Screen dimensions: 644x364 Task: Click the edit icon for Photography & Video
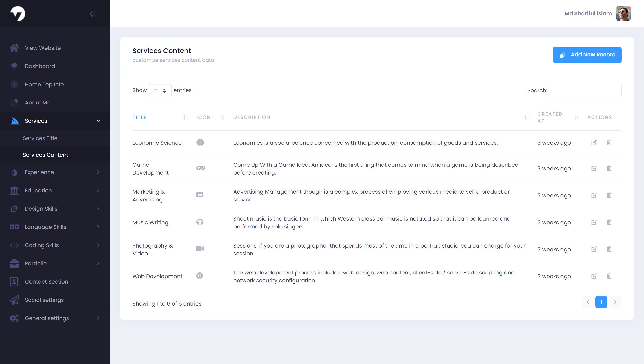pyautogui.click(x=594, y=249)
